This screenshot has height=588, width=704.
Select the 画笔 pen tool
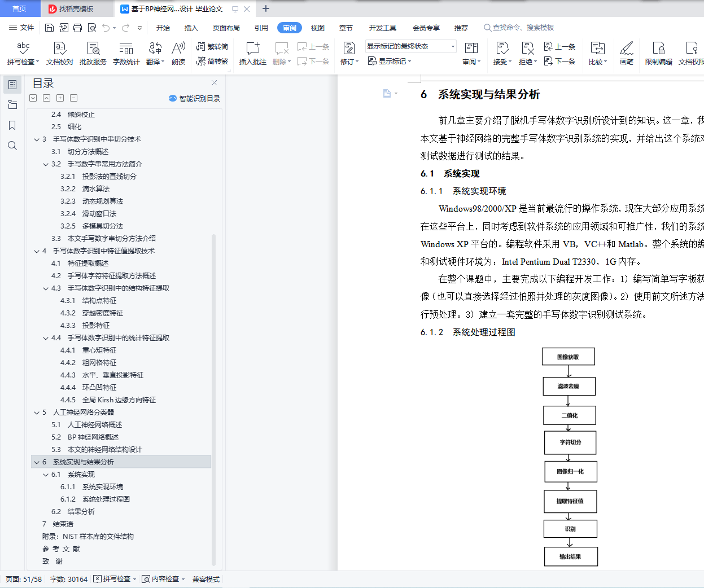pos(627,54)
